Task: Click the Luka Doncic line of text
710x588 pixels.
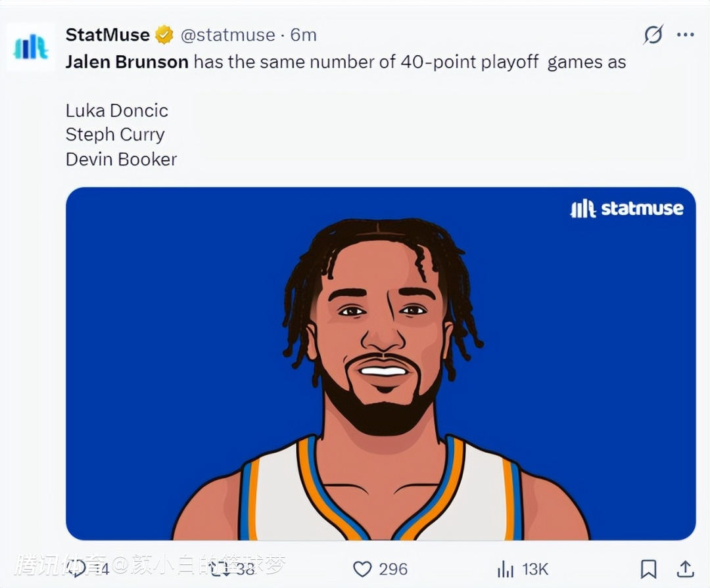Action: (116, 110)
